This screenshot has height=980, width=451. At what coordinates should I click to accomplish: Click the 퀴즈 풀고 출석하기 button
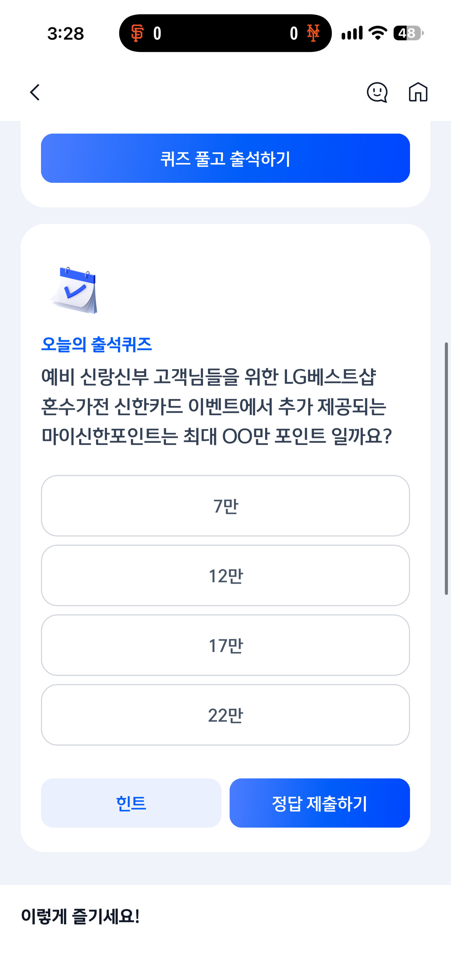point(225,158)
